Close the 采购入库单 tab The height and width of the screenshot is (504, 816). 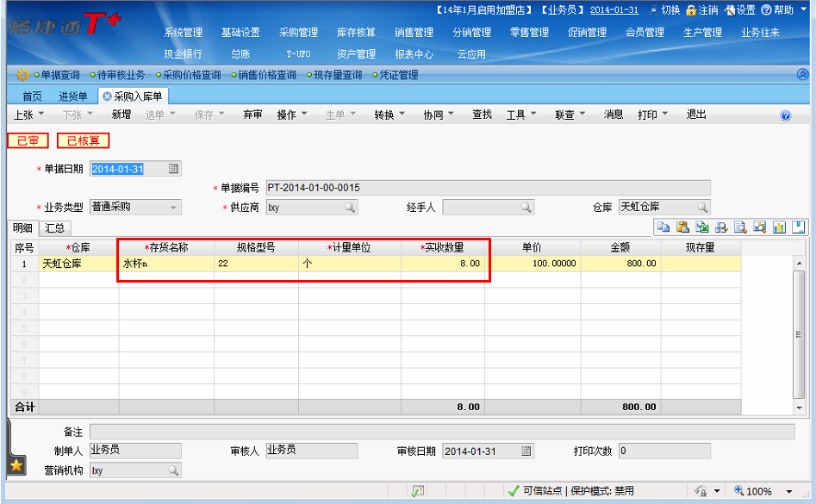[x=107, y=96]
